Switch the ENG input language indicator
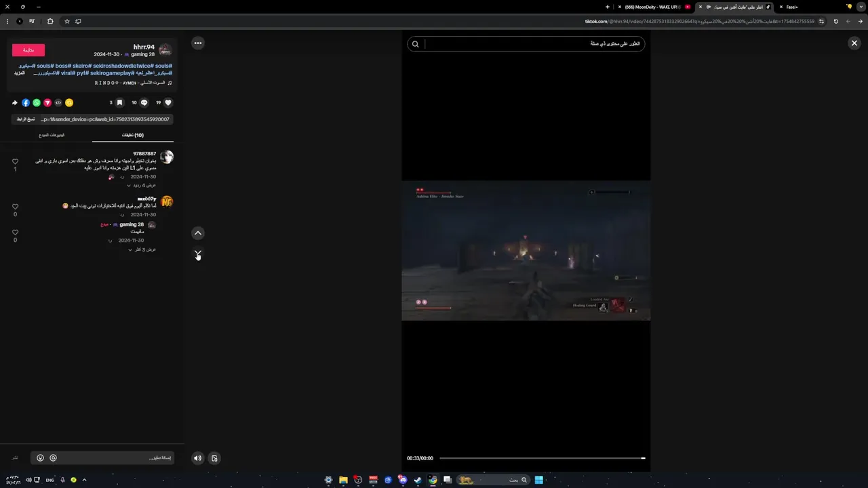 coord(50,480)
